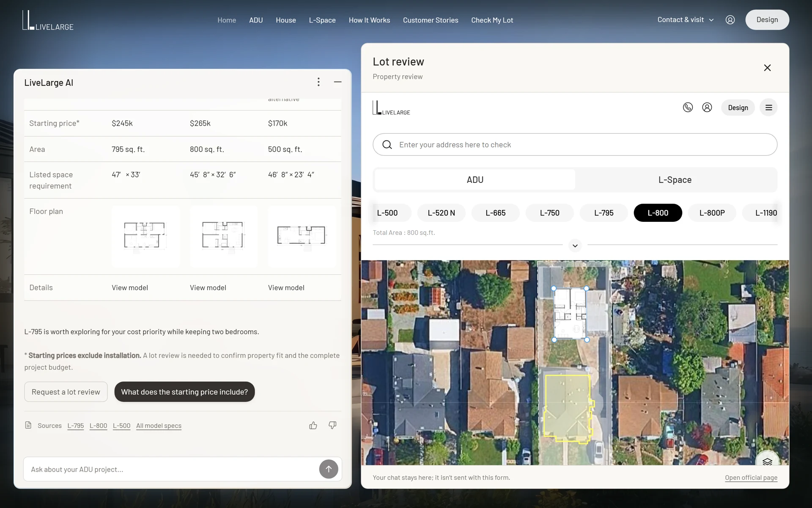Open the ADU menu in top navigation
The height and width of the screenshot is (508, 812).
(256, 20)
